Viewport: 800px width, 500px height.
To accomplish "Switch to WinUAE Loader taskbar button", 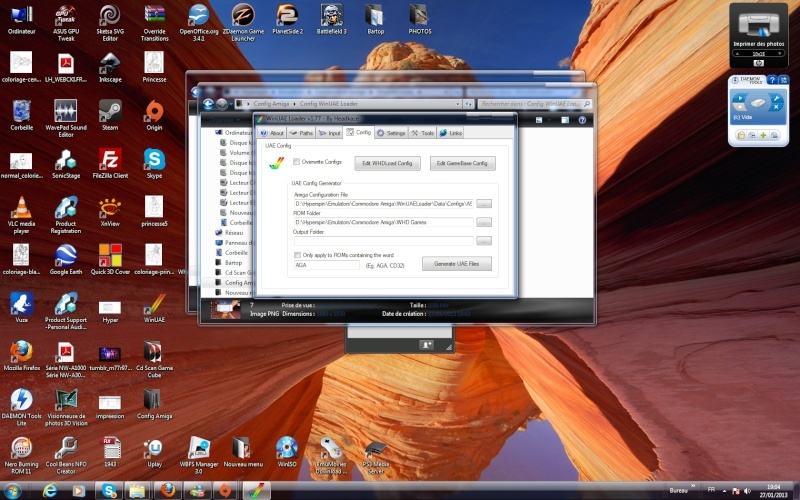I will pos(257,491).
